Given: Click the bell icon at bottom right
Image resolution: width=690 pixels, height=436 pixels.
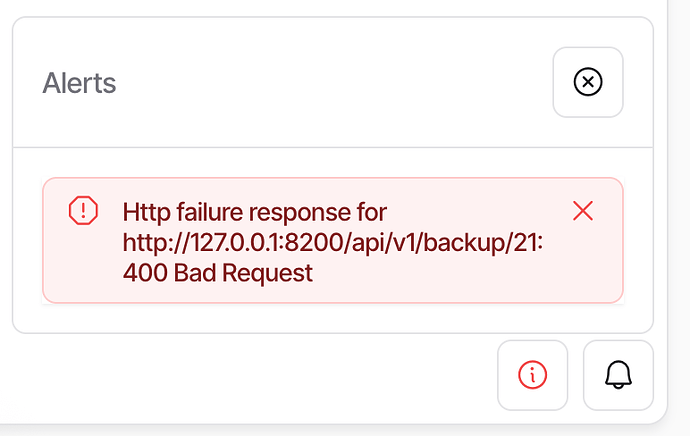Looking at the screenshot, I should coord(618,375).
